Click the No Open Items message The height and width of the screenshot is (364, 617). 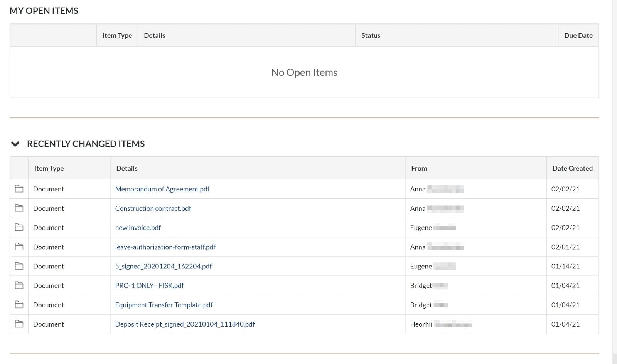[304, 72]
